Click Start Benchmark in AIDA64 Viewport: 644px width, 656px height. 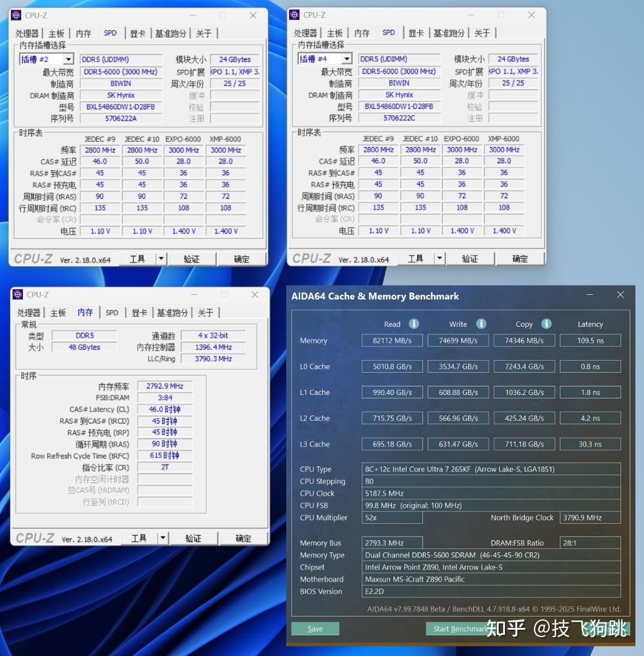[x=460, y=629]
